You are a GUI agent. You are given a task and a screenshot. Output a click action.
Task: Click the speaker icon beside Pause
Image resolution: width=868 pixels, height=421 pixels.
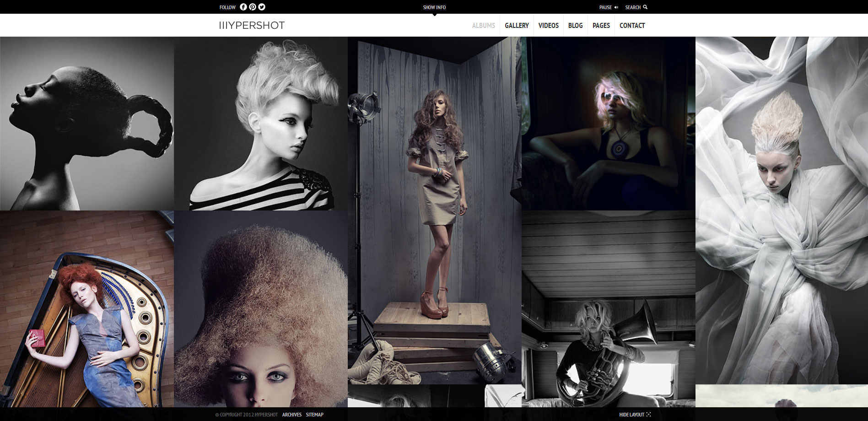click(616, 7)
